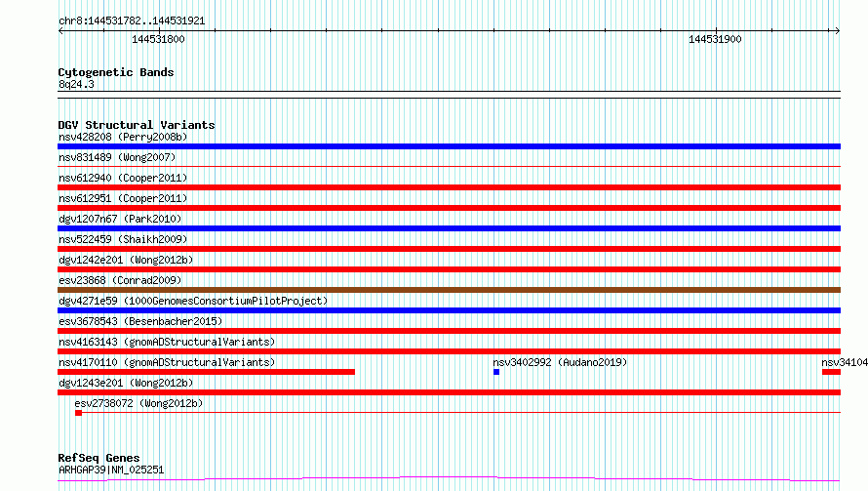
Task: Select the Cytogenetic Bands track title
Action: [116, 72]
